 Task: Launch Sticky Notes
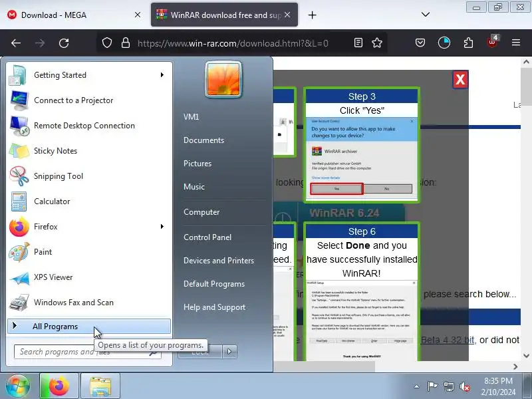coord(89,151)
